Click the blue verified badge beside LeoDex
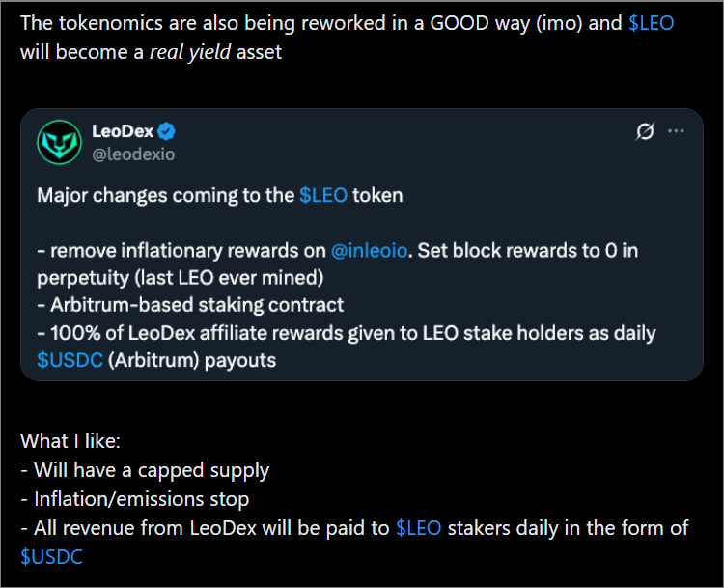The width and height of the screenshot is (724, 588). (x=166, y=131)
